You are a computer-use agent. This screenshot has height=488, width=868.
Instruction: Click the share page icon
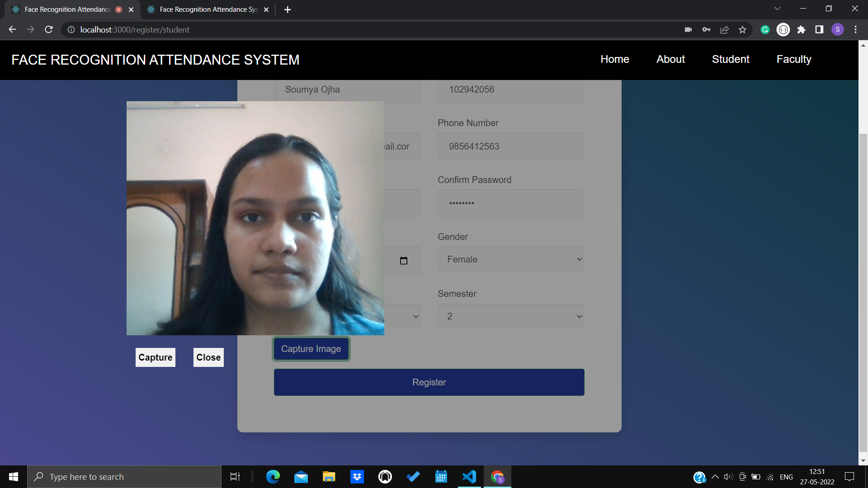[x=724, y=30]
